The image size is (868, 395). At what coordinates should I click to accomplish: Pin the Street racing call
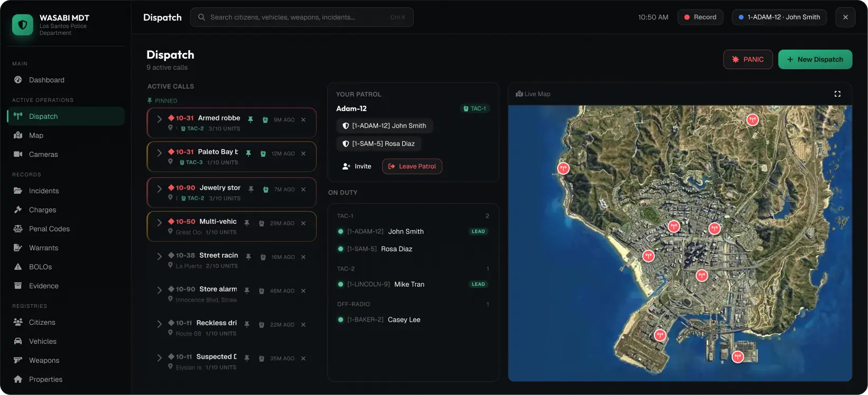pos(248,257)
